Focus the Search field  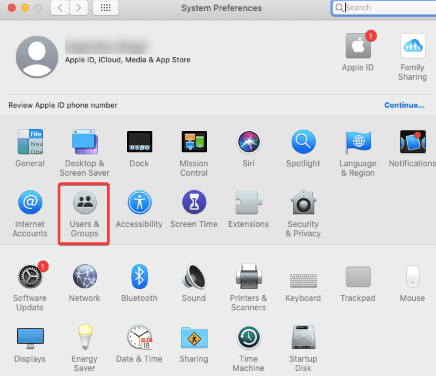point(384,8)
